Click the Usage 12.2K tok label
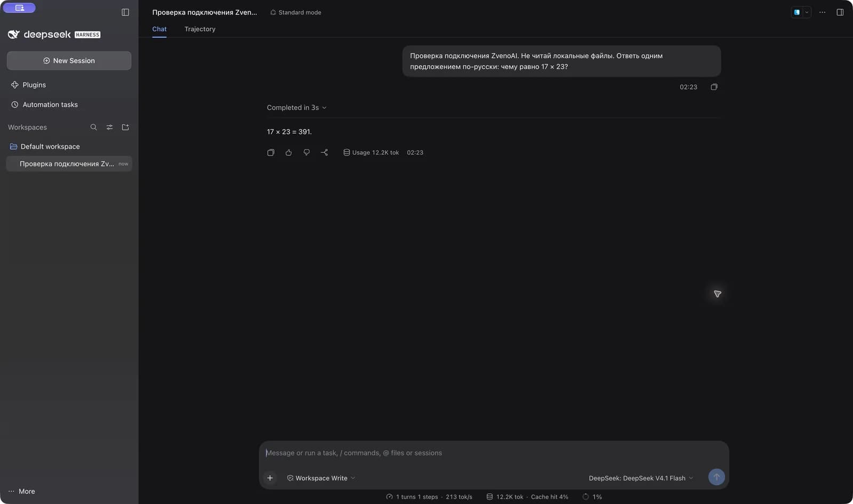 [371, 152]
